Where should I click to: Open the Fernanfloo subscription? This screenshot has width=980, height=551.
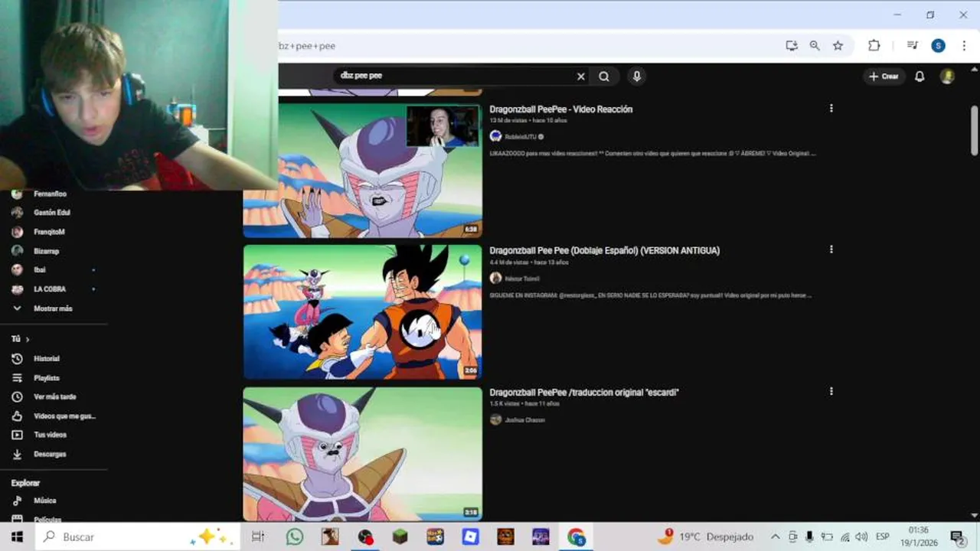[x=50, y=194]
